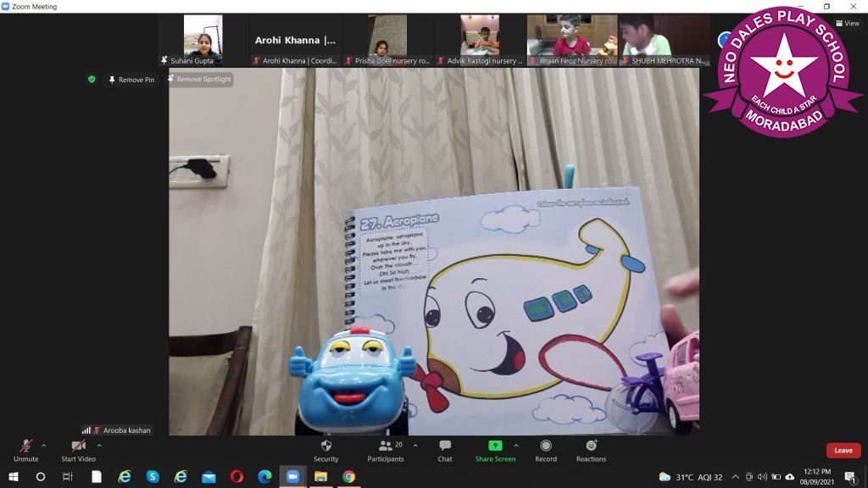Open the blank document file icon in taskbar
The image size is (868, 488).
click(97, 476)
